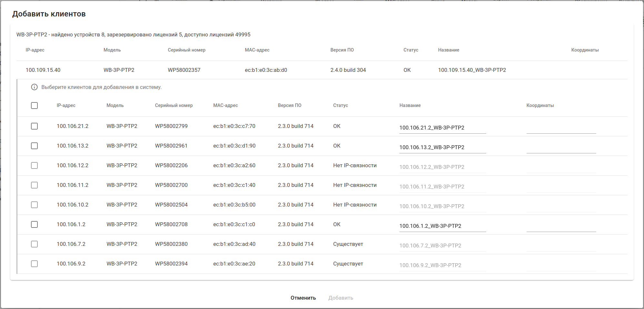The image size is (644, 309).
Task: Click the info icon beside the client selection hint
Action: (34, 87)
